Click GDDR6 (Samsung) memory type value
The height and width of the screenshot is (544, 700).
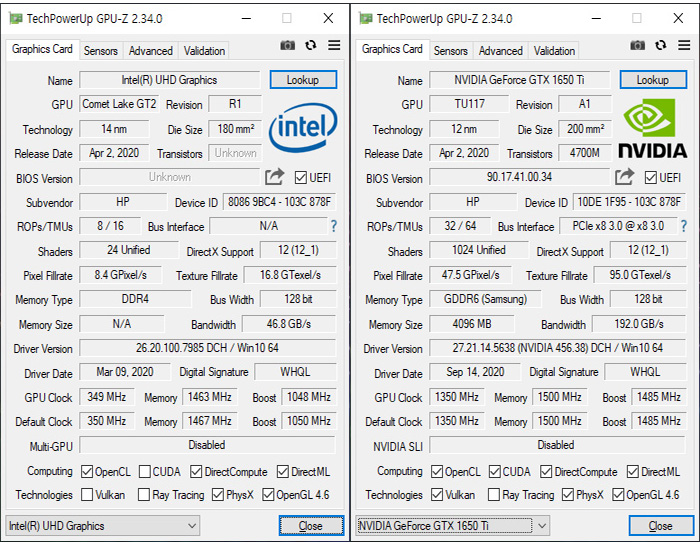click(486, 299)
